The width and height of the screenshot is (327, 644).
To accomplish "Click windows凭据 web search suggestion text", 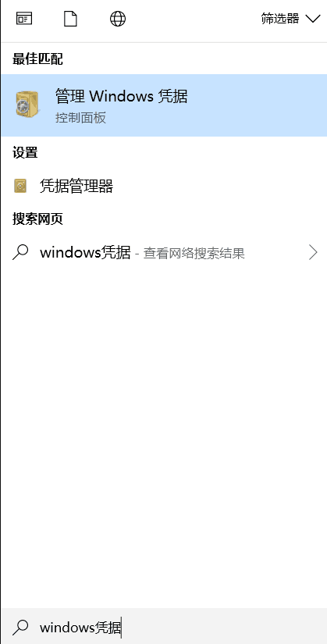I will coord(85,252).
